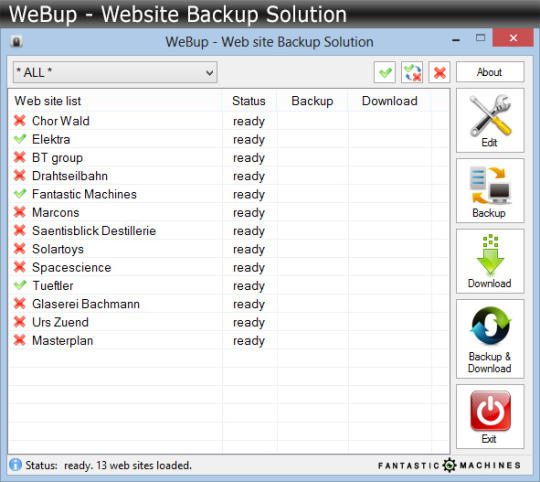This screenshot has width=540, height=482.
Task: Click the padlock icon in the title bar
Action: 16,42
